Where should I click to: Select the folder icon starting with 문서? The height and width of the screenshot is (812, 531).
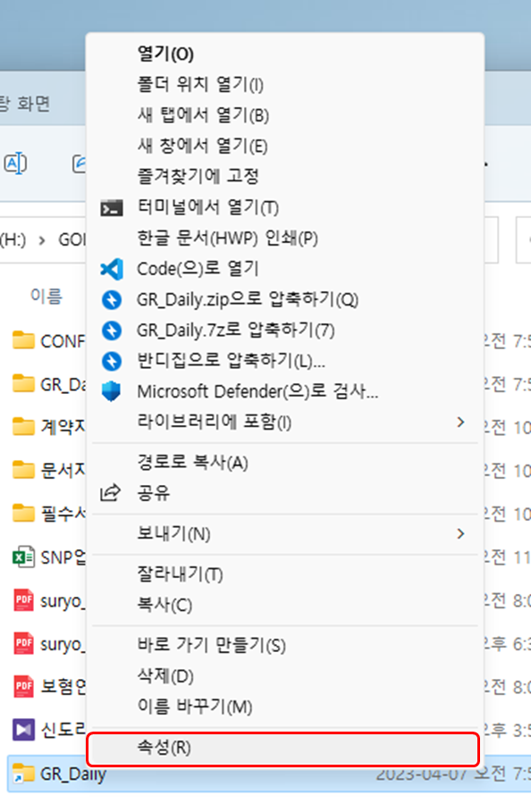(23, 470)
